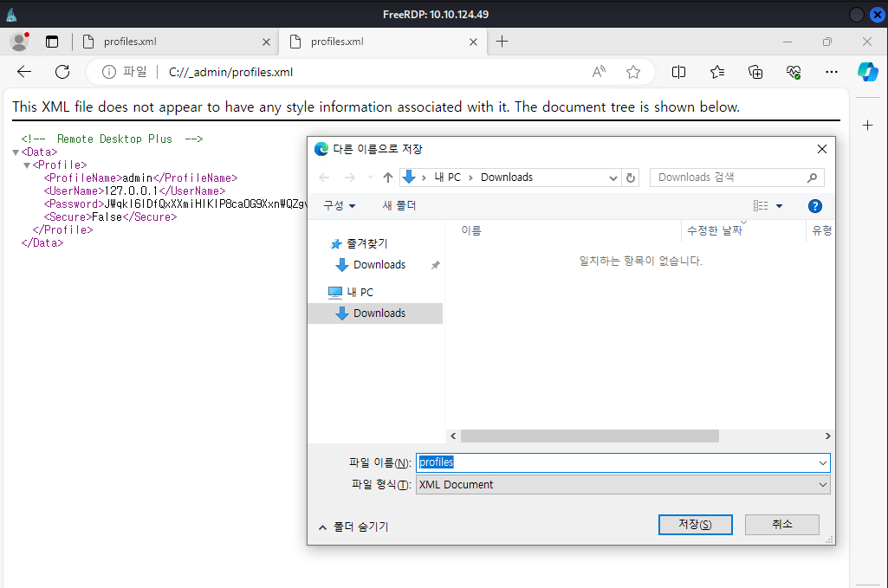Close the FreeRDP window

(x=878, y=15)
